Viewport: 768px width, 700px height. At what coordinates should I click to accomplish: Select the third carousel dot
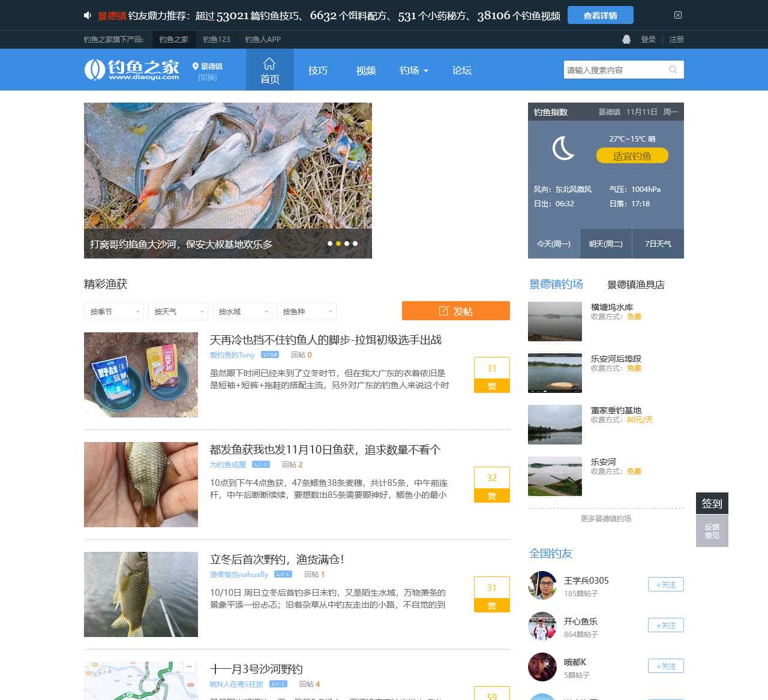pos(347,244)
